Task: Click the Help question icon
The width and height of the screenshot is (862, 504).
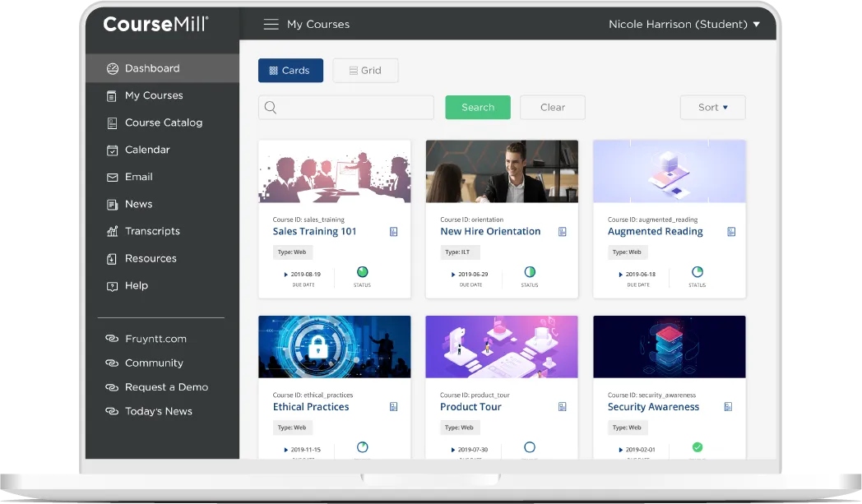Action: [112, 286]
